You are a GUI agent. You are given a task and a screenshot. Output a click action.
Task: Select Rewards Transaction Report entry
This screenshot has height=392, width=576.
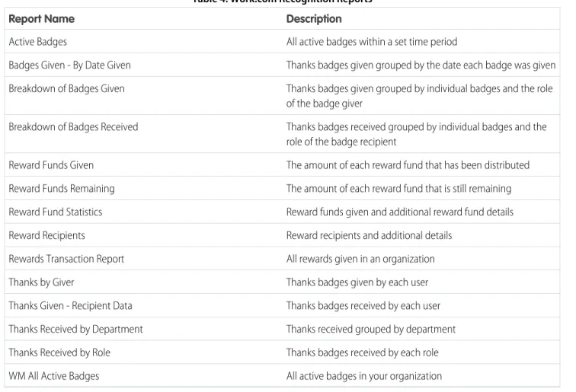pyautogui.click(x=66, y=259)
